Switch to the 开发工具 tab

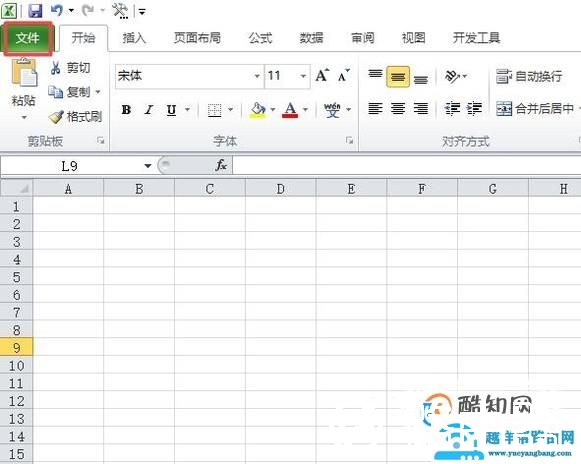477,38
